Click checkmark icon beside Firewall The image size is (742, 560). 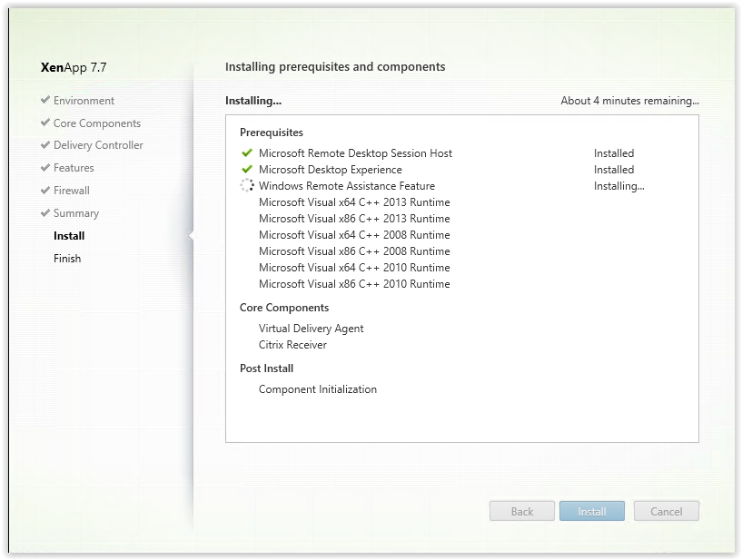pyautogui.click(x=45, y=190)
